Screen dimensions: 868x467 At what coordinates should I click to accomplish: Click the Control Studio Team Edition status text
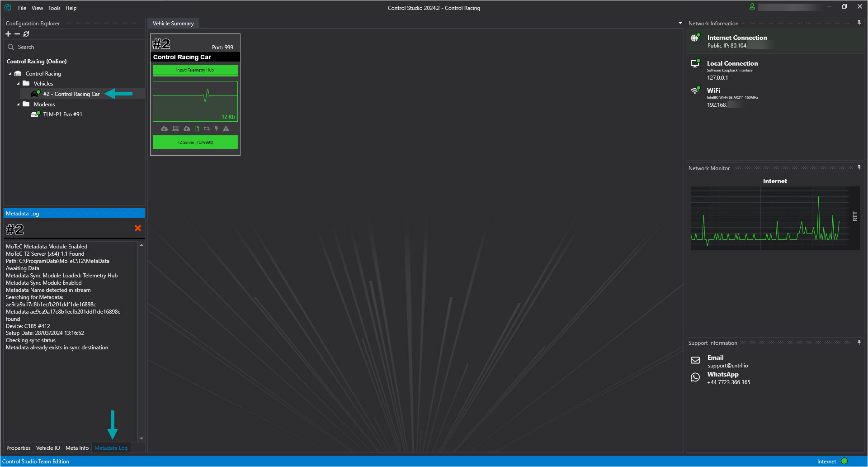36,462
